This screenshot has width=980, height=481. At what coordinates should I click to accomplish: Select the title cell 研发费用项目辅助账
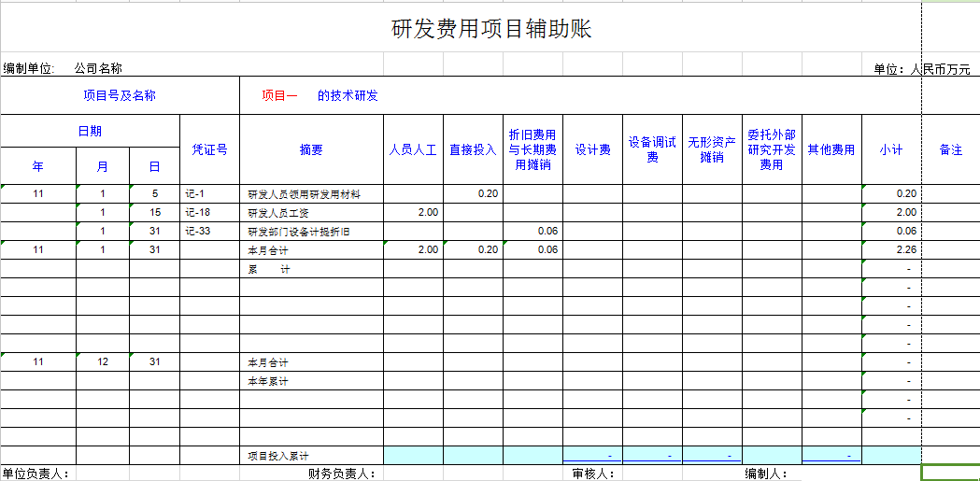(x=490, y=29)
